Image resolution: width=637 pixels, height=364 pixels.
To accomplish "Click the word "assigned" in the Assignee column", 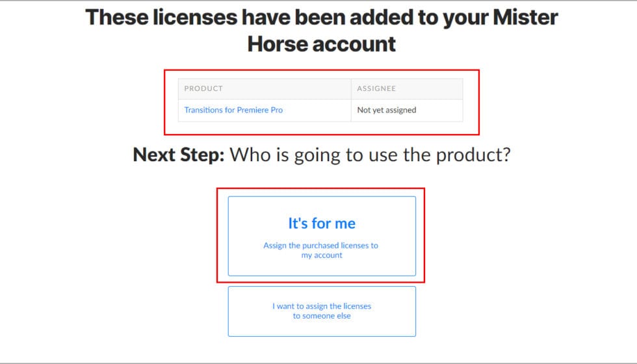I will 400,110.
